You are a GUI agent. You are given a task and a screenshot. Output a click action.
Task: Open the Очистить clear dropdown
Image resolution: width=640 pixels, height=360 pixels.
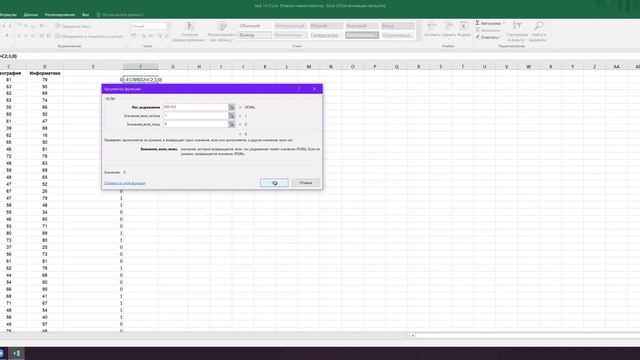488,38
